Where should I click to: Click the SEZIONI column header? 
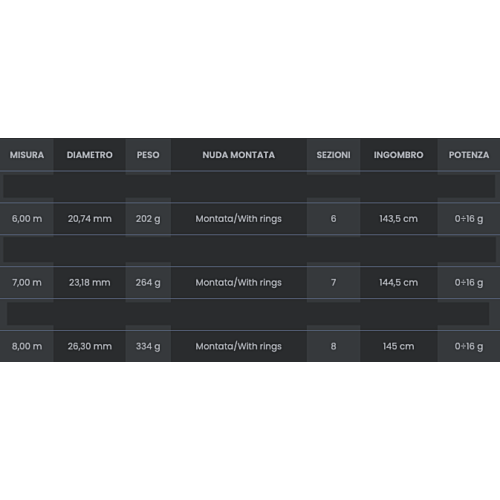click(x=333, y=155)
